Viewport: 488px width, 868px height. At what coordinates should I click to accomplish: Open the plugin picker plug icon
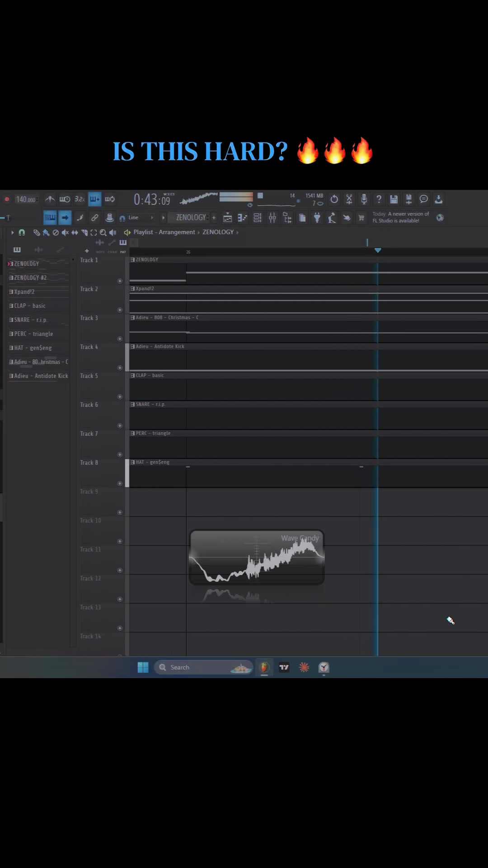click(x=317, y=218)
